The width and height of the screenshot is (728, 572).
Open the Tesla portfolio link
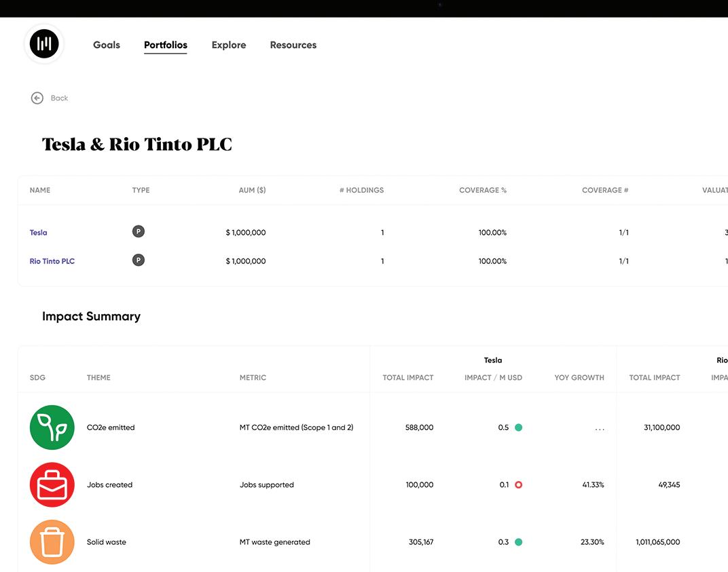coord(39,233)
